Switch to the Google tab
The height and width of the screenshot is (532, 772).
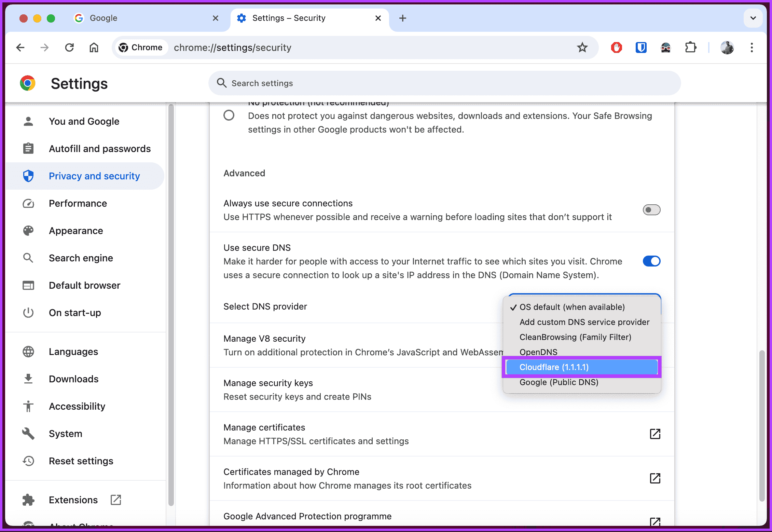(x=147, y=18)
